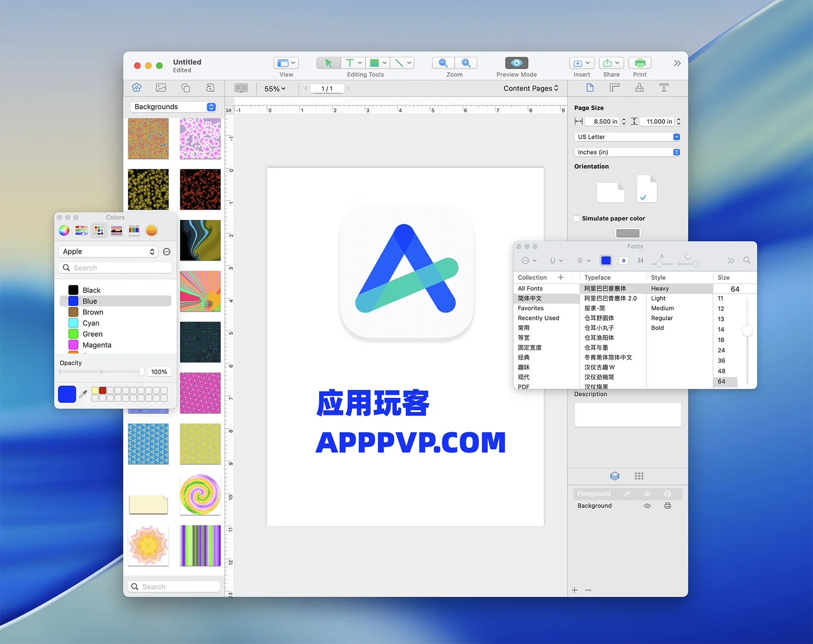Select landscape orientation page icon
The height and width of the screenshot is (644, 813).
[x=611, y=192]
